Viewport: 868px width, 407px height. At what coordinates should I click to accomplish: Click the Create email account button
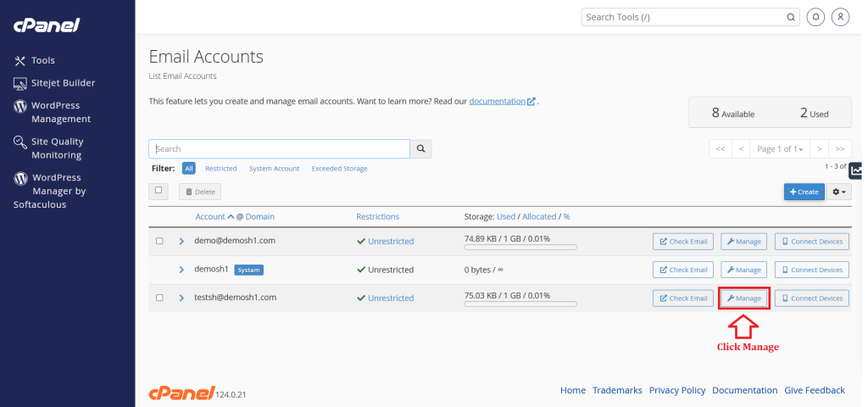pos(804,192)
